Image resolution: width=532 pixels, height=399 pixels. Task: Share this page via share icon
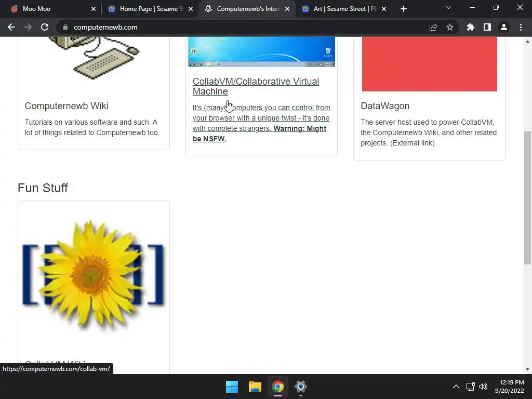click(433, 27)
